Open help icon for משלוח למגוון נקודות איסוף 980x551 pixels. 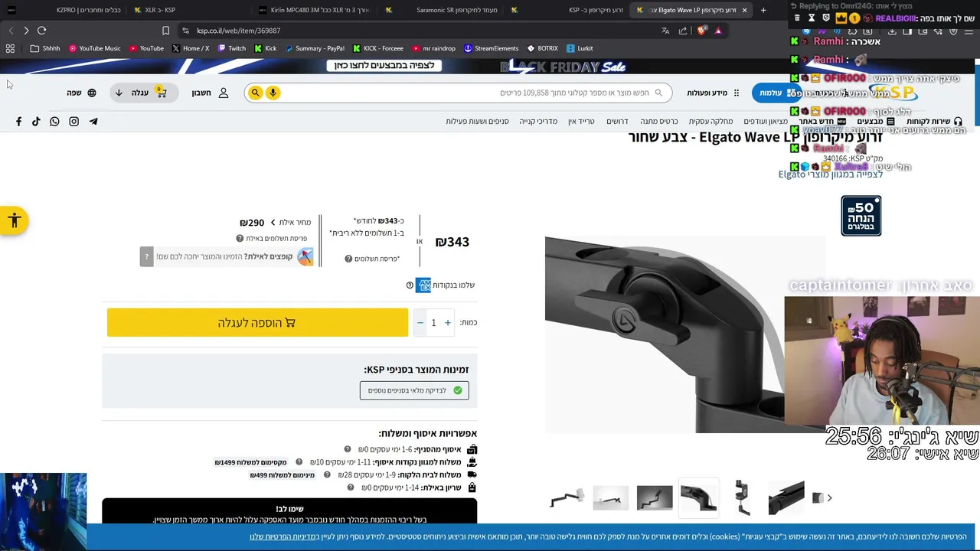(299, 462)
